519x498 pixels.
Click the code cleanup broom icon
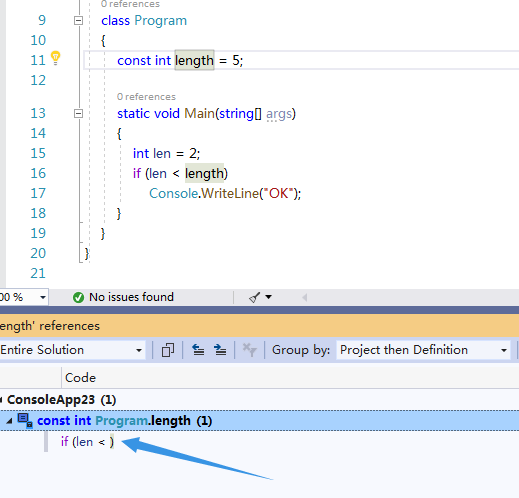click(x=255, y=297)
